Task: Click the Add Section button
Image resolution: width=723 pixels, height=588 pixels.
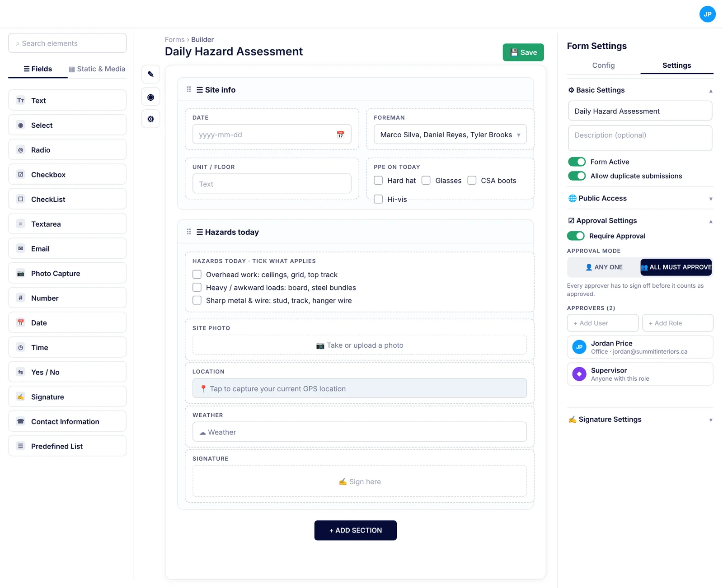Action: pyautogui.click(x=356, y=530)
